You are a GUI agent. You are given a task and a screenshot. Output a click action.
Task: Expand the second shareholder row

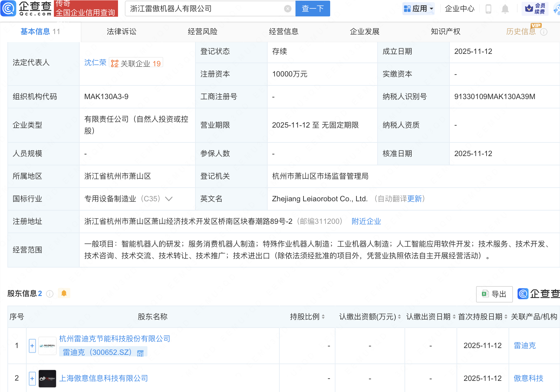[x=32, y=378]
